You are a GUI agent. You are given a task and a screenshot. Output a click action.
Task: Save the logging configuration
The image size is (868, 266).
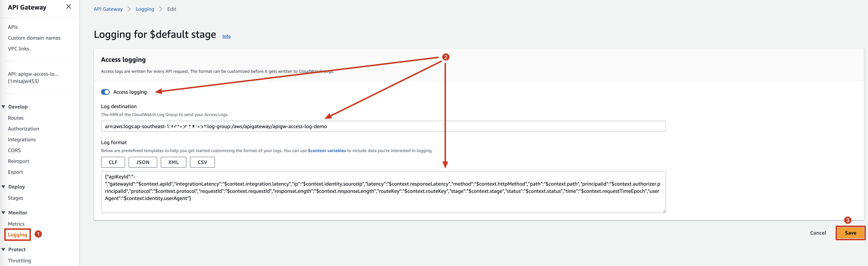point(850,233)
